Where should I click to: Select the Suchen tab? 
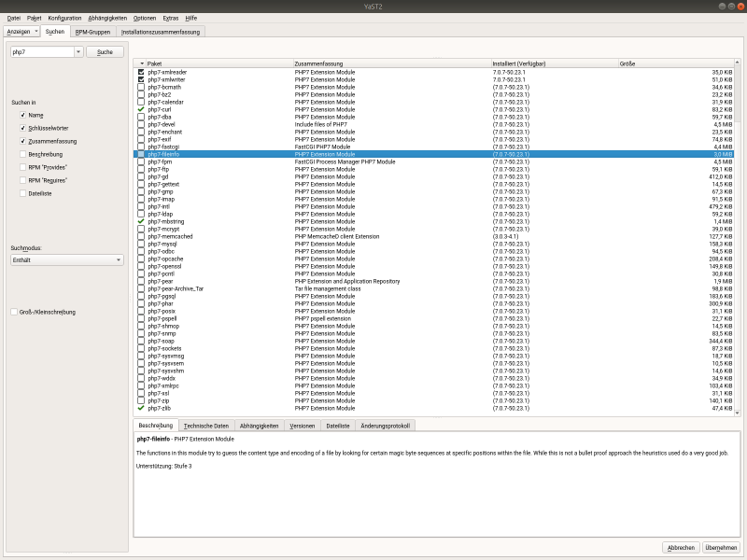[55, 32]
